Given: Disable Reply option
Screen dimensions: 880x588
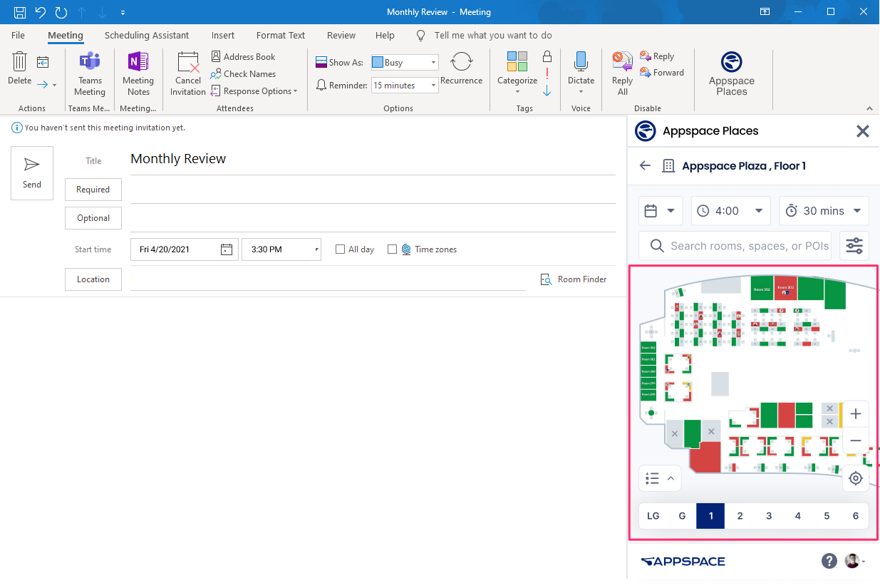Looking at the screenshot, I should (x=657, y=56).
